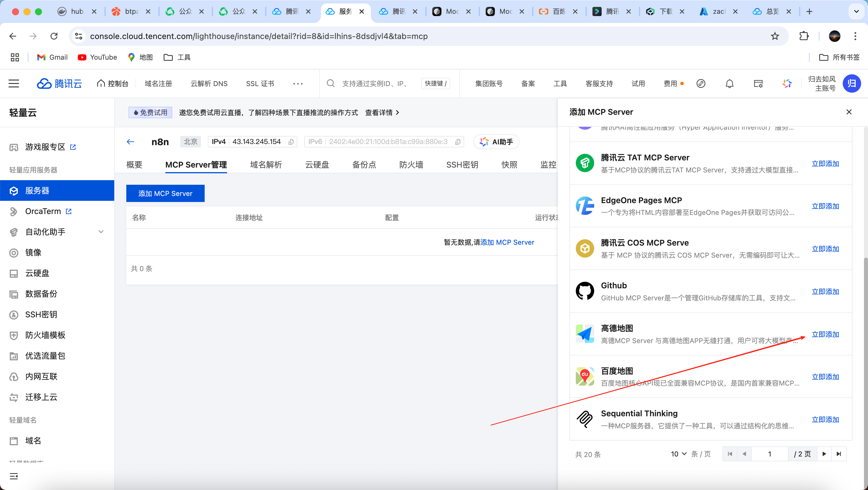
Task: Open 查看详情 in the promo banner
Action: point(382,112)
